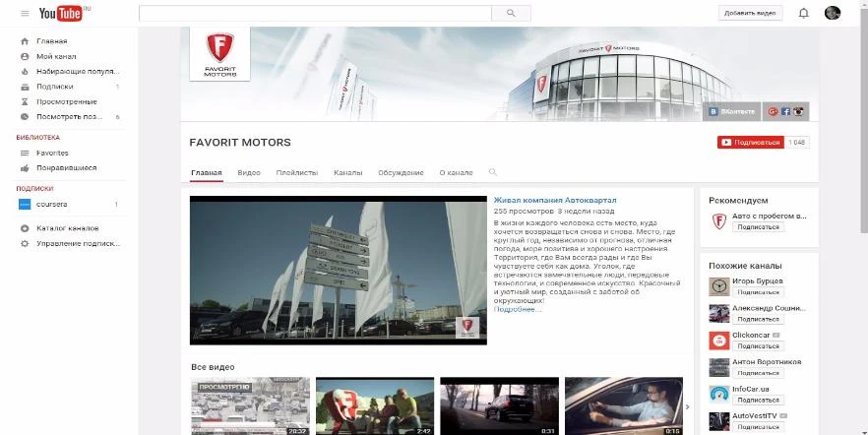This screenshot has width=868, height=435.
Task: Click the Добавить видео button
Action: click(x=751, y=13)
